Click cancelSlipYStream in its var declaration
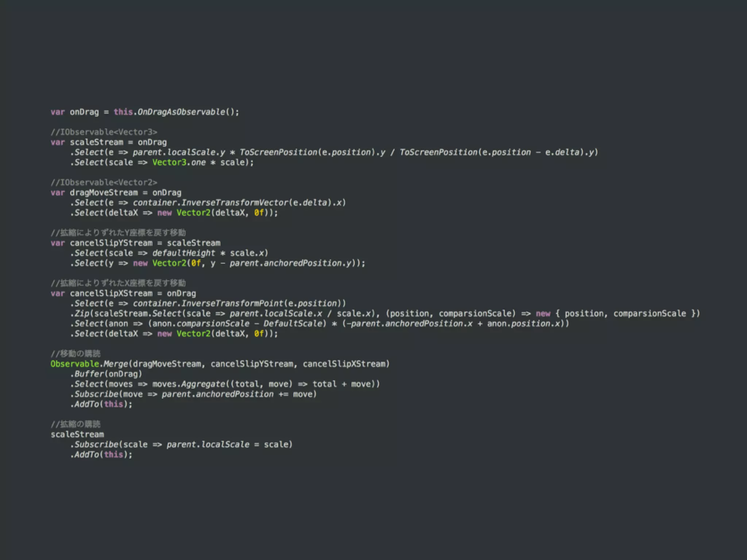Screen dimensions: 747x560 [x=111, y=243]
